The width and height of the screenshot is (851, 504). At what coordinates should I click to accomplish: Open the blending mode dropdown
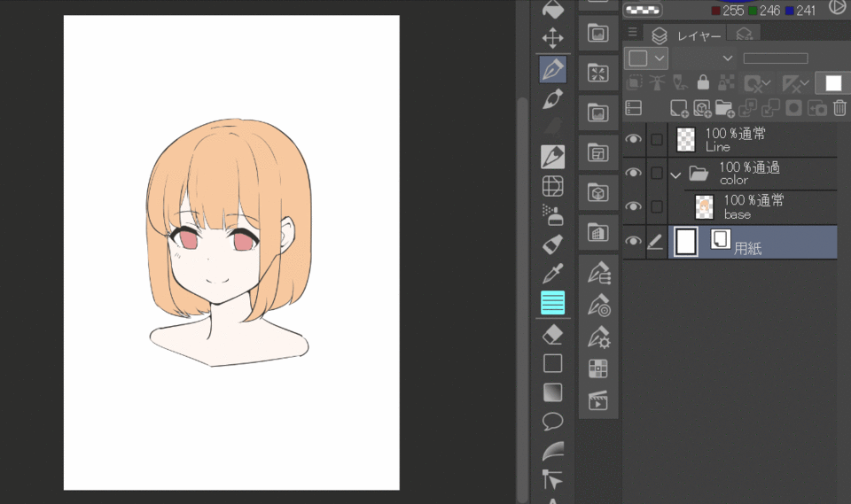pyautogui.click(x=704, y=58)
